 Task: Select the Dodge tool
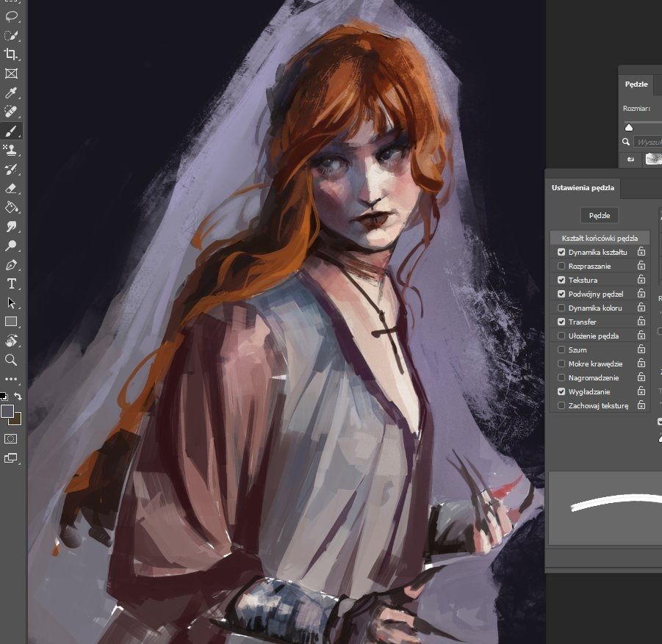pos(11,245)
